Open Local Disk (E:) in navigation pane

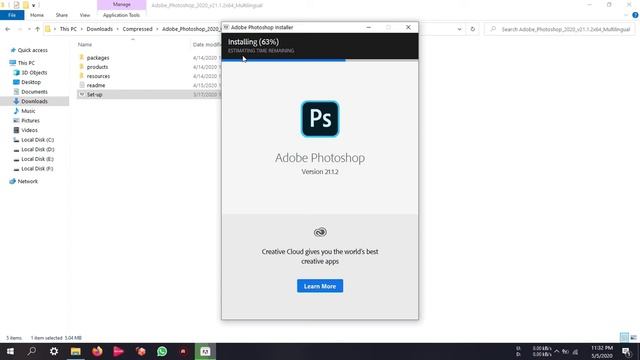point(37,159)
